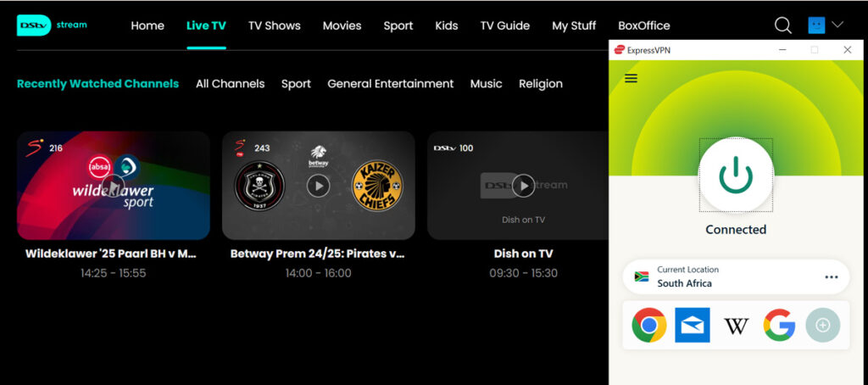Screen dimensions: 868x385
Task: Click the DStv Stream logo
Action: pyautogui.click(x=52, y=25)
